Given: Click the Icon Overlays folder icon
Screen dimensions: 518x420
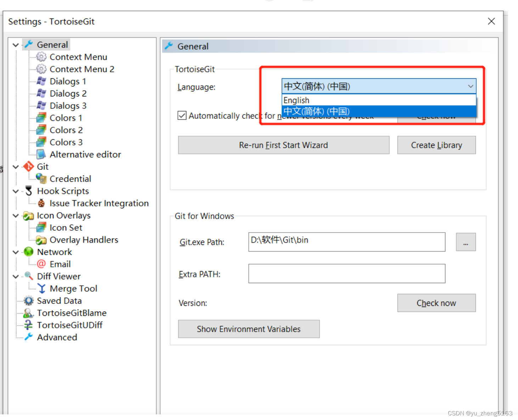Looking at the screenshot, I should click(29, 215).
